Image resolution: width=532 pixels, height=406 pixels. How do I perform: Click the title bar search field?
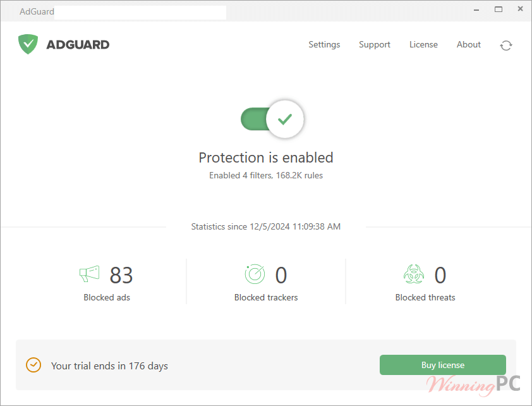140,12
